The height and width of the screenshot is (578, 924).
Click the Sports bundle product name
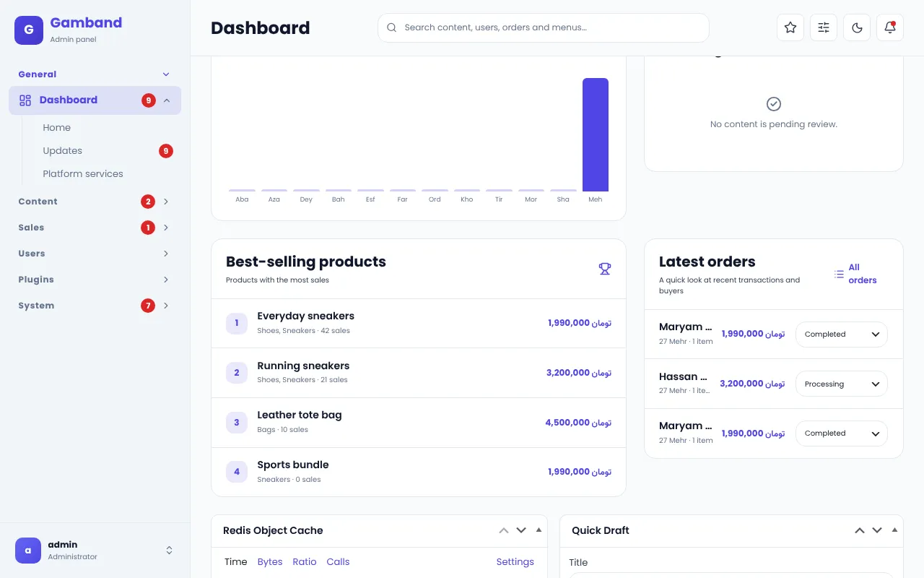coord(293,465)
